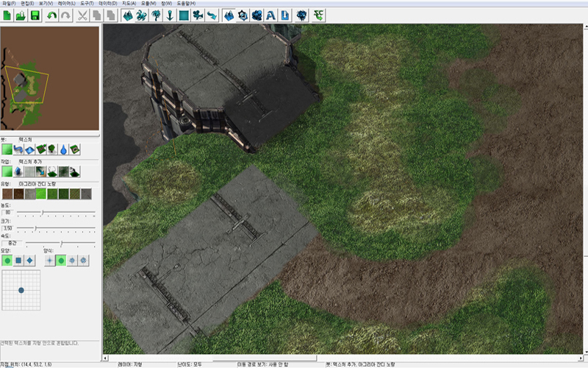
Task: Select the third dotted-circle falloff style
Action: (x=72, y=261)
